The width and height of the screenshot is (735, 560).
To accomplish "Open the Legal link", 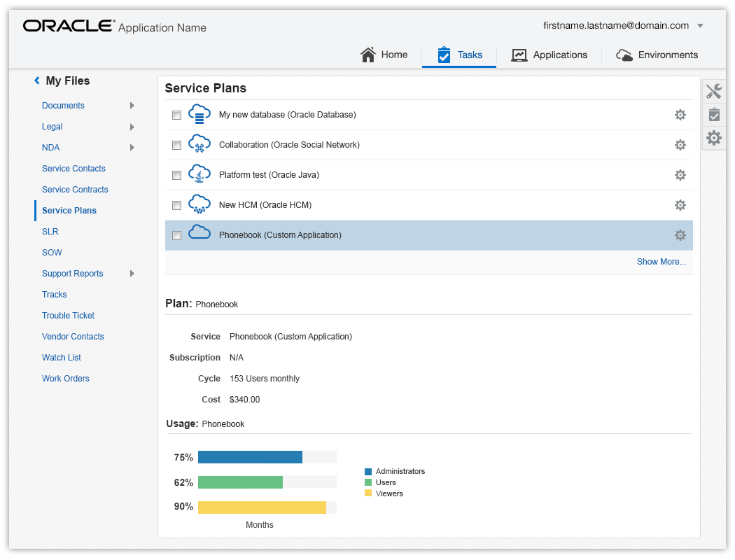I will coord(52,127).
